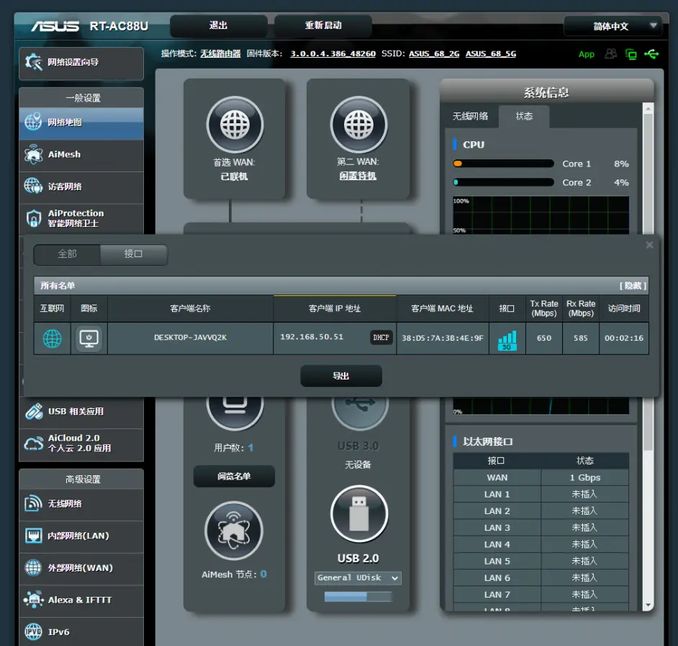This screenshot has width=678, height=646.
Task: Toggle client list to show all (全部)
Action: [x=67, y=254]
